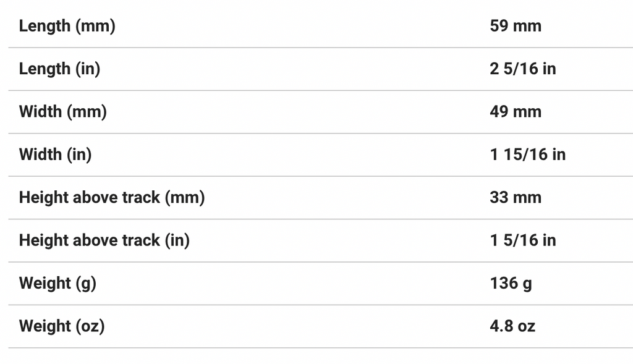Click the number 136 in the weight row

tap(504, 284)
